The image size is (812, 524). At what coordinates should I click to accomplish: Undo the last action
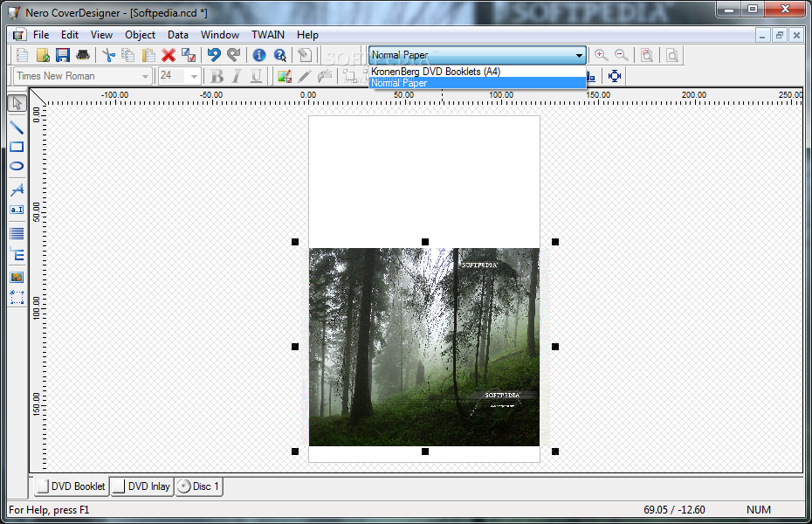tap(214, 55)
